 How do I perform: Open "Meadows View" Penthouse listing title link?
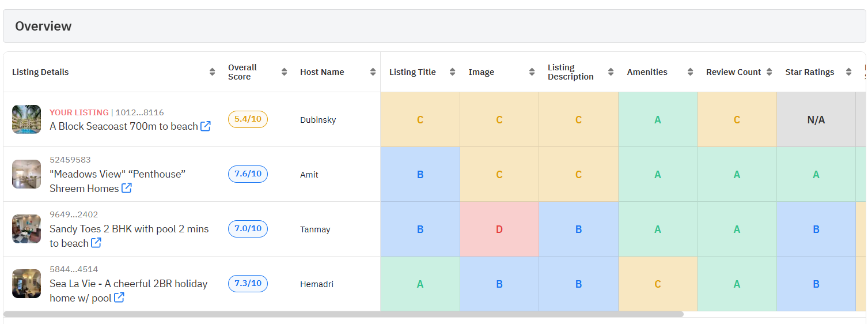(x=117, y=174)
